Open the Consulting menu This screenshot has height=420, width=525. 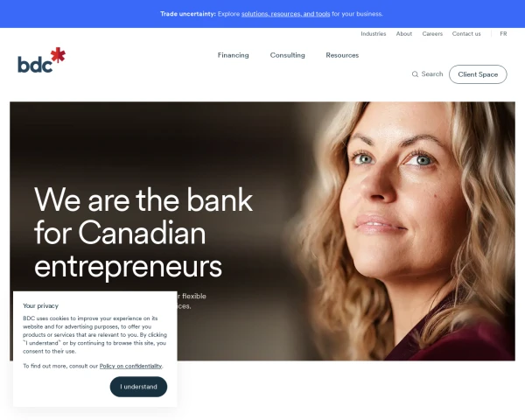[x=287, y=55]
